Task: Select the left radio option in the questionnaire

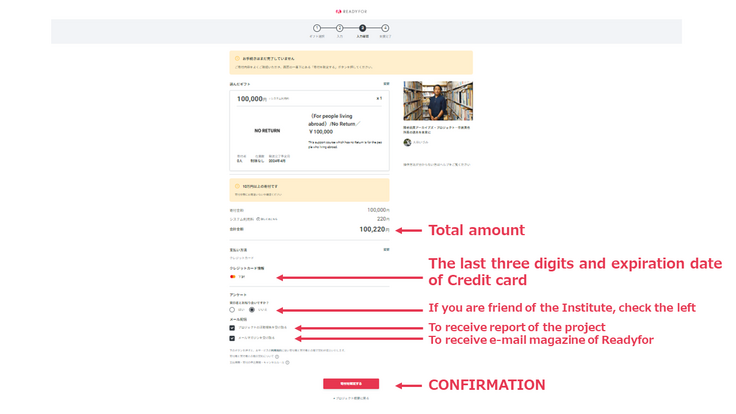Action: pyautogui.click(x=232, y=310)
